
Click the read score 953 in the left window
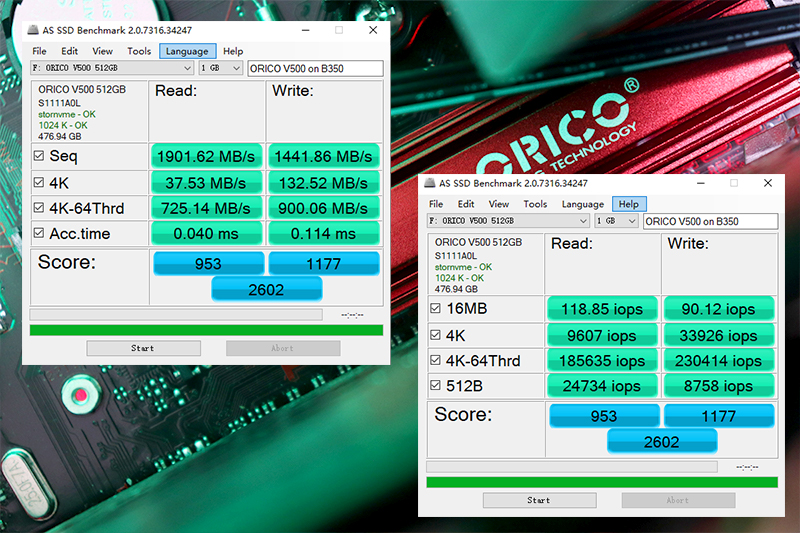(x=208, y=263)
